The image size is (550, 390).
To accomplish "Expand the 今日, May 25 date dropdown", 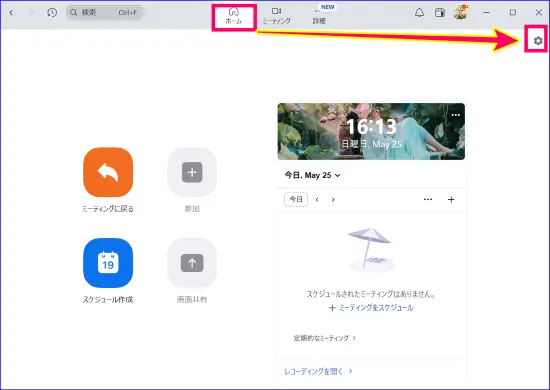I will point(312,175).
